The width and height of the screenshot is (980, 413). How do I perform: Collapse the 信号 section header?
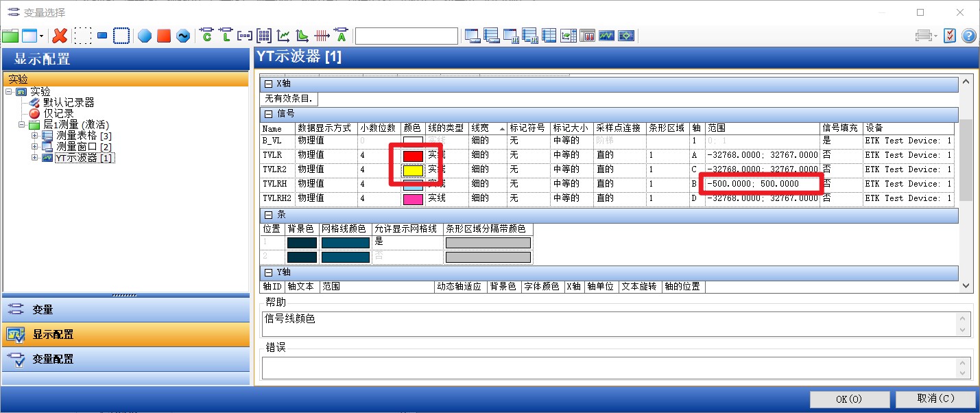pos(267,113)
